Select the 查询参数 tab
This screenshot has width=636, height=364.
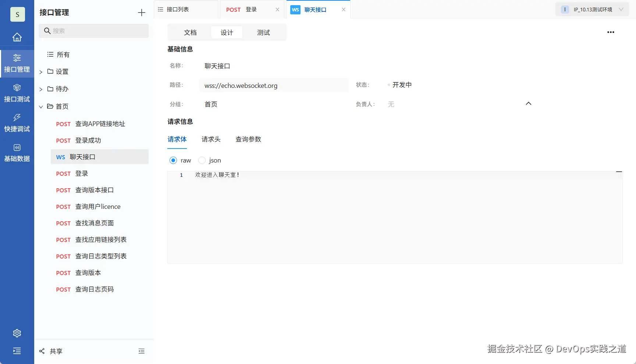pos(248,139)
